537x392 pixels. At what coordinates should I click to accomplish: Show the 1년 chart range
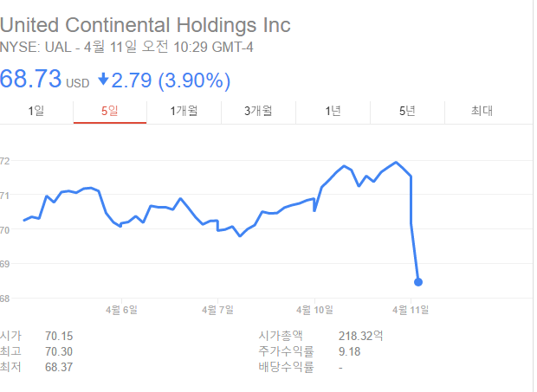click(x=333, y=111)
